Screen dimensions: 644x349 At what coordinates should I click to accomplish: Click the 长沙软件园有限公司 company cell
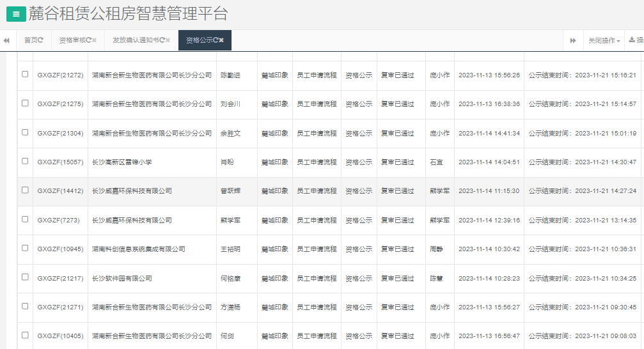click(122, 279)
